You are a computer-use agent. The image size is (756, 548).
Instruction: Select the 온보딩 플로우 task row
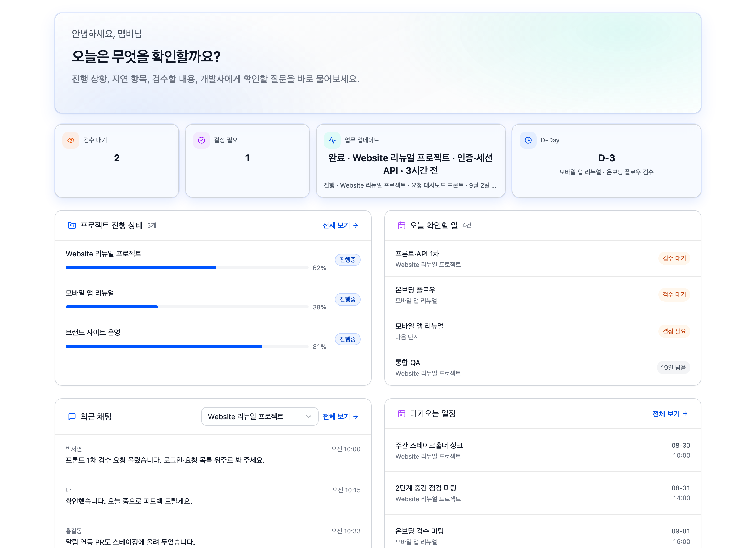tap(543, 295)
